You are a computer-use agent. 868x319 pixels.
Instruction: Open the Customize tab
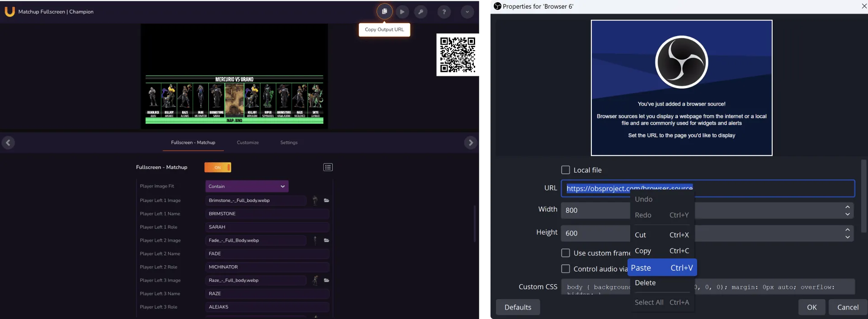coord(248,142)
